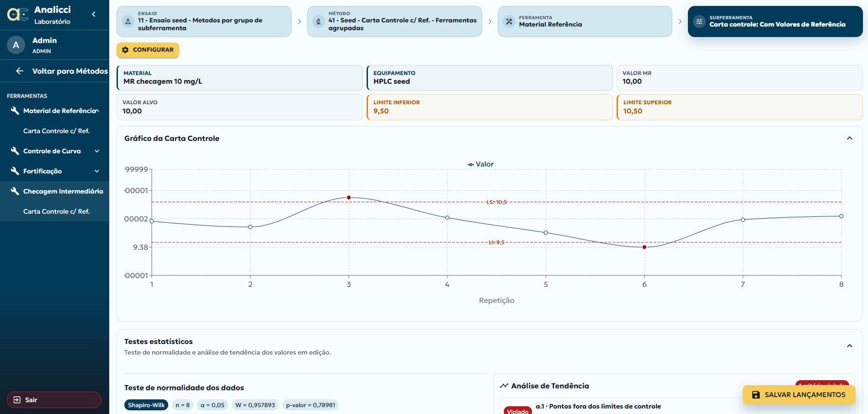This screenshot has width=868, height=414.
Task: Expand the Fortificação menu group
Action: (97, 171)
